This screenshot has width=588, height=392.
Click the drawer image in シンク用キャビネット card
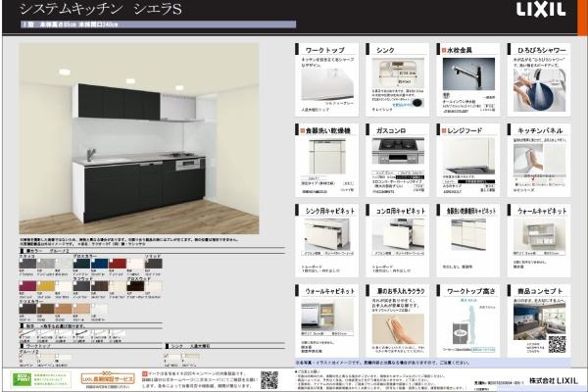pos(327,235)
